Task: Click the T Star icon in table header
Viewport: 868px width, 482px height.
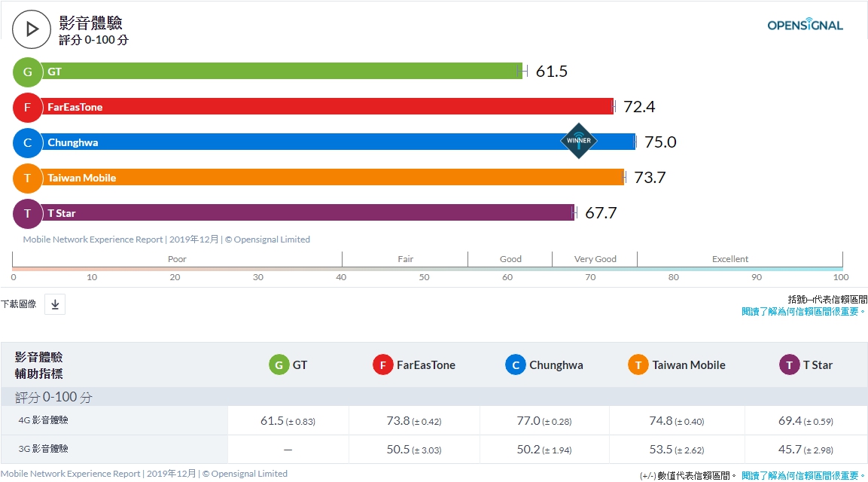Action: [x=790, y=365]
